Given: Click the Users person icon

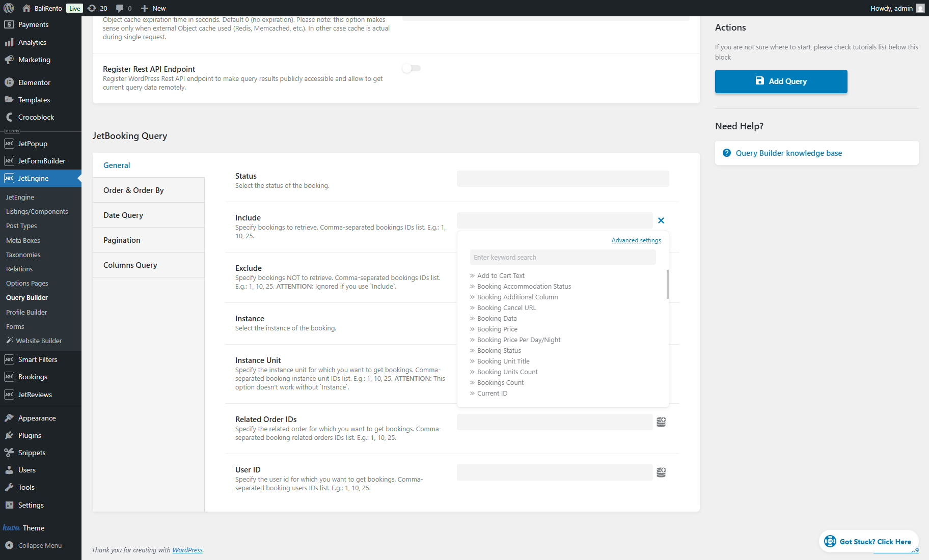Looking at the screenshot, I should [9, 470].
